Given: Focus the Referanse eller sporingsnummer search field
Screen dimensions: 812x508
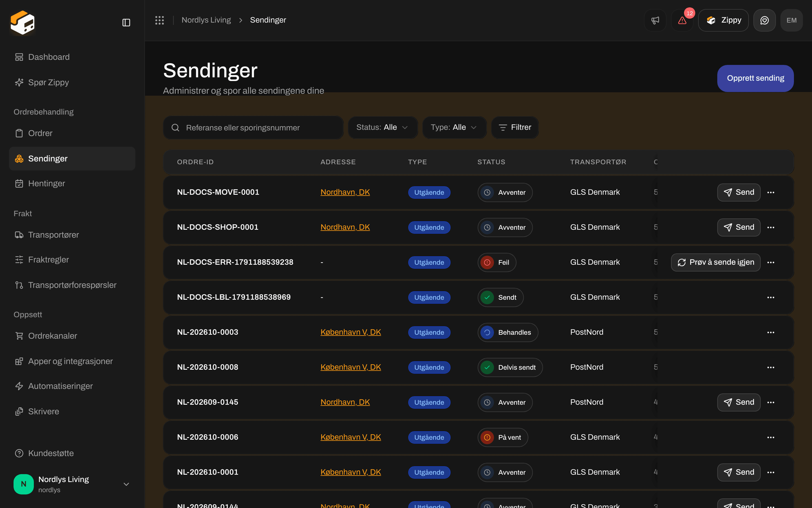Looking at the screenshot, I should pos(253,128).
